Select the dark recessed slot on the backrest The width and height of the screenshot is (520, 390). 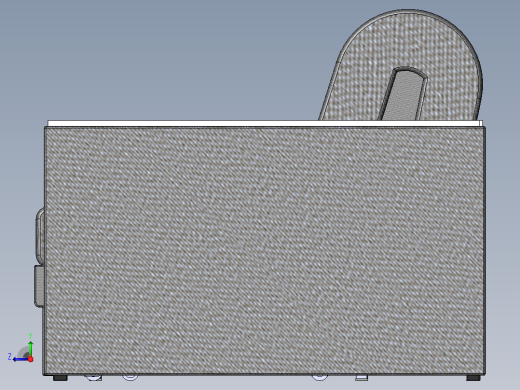pyautogui.click(x=403, y=93)
